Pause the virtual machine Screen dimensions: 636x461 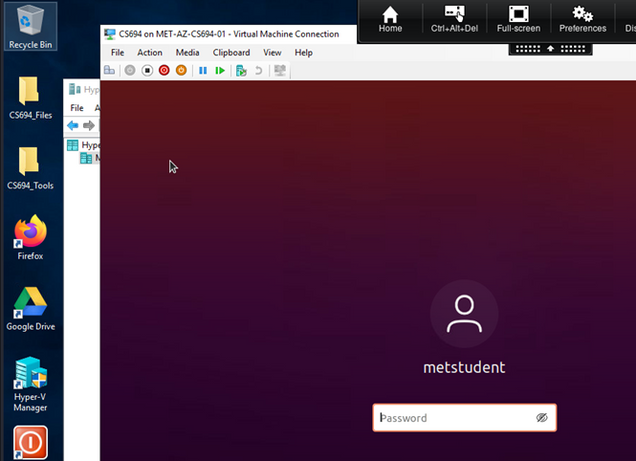[x=203, y=71]
